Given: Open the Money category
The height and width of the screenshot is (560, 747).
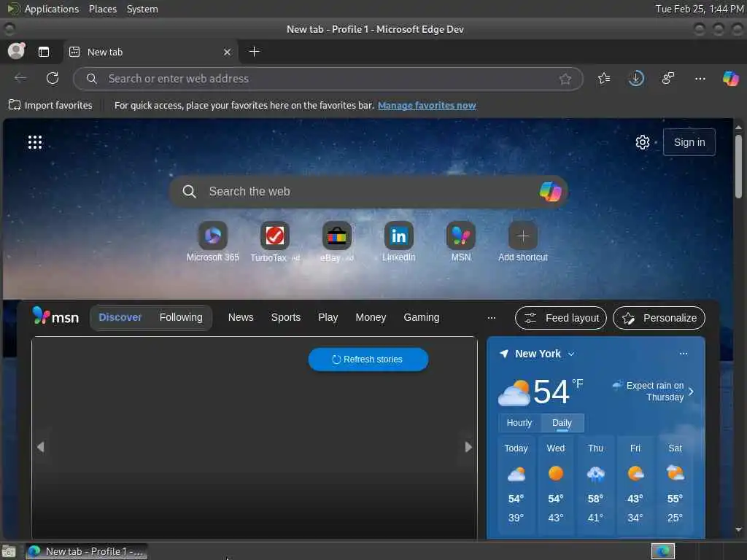Looking at the screenshot, I should (371, 317).
